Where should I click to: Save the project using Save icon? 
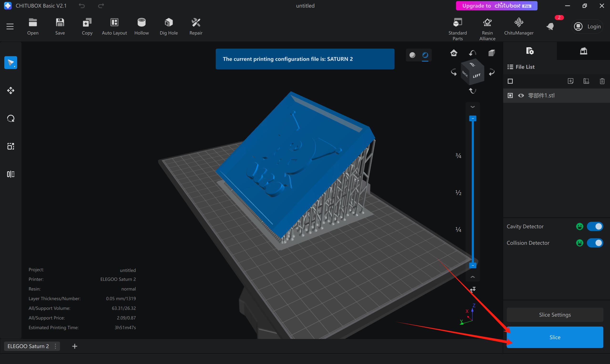[x=60, y=26]
